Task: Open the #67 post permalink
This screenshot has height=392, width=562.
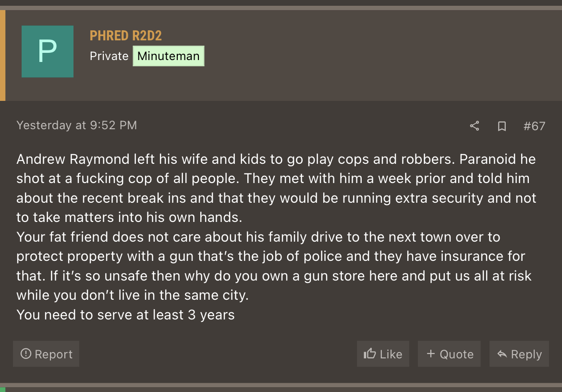Action: coord(534,126)
